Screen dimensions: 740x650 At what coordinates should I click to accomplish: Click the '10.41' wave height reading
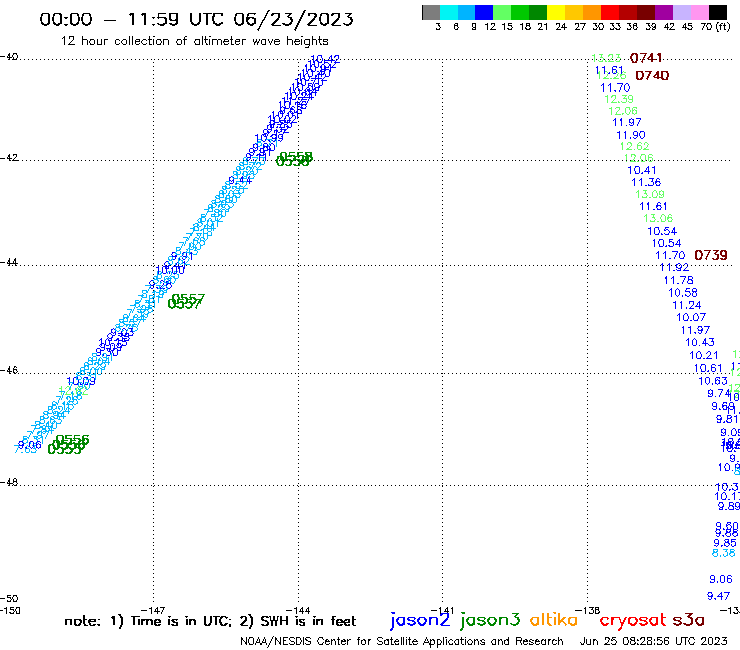[642, 170]
